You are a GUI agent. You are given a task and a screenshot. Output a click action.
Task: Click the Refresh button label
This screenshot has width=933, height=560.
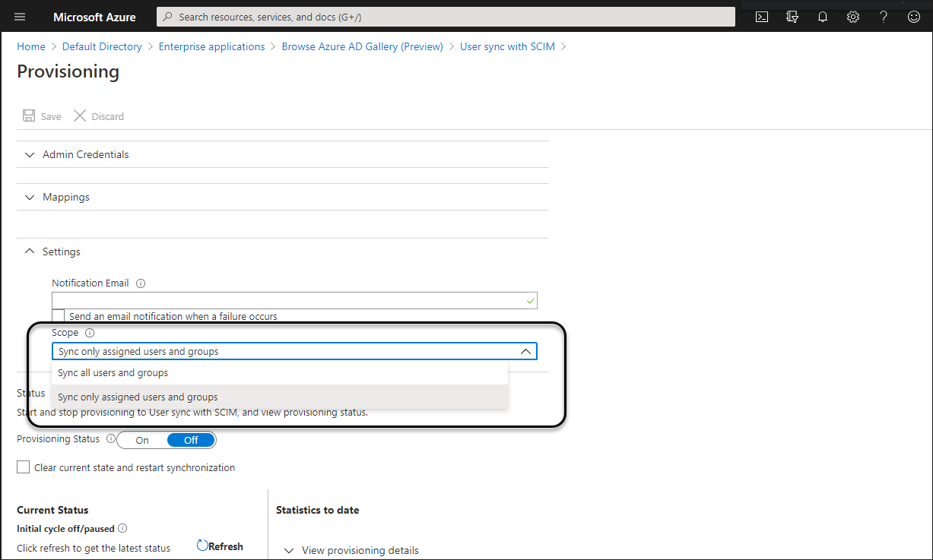coord(226,546)
